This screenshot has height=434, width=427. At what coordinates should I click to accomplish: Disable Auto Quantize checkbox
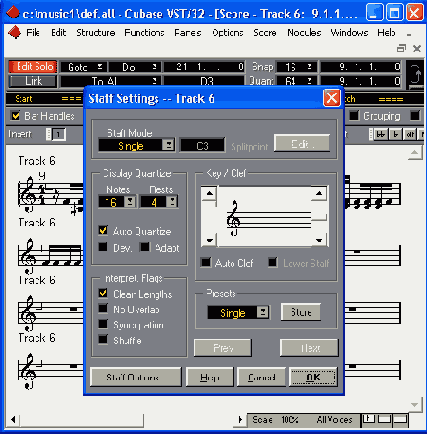pyautogui.click(x=103, y=231)
